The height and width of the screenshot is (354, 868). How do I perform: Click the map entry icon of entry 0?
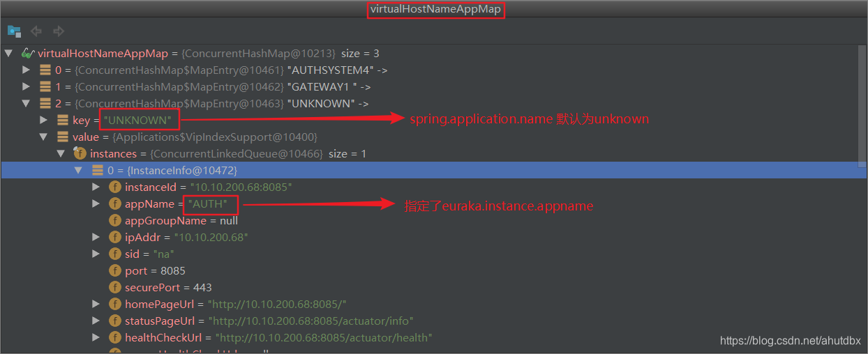point(45,70)
